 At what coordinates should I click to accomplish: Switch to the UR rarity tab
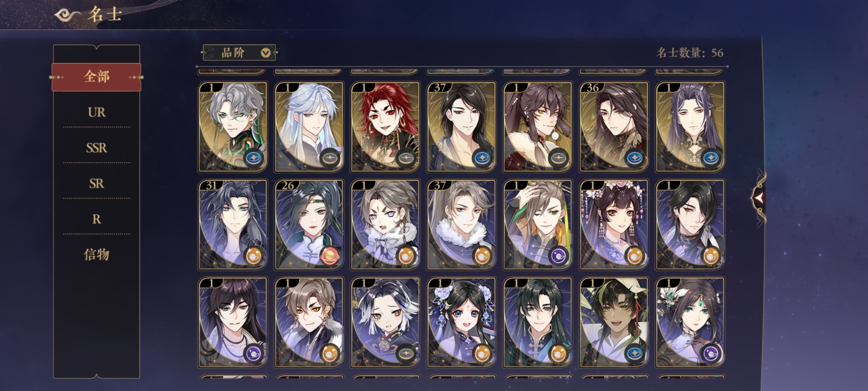[96, 112]
